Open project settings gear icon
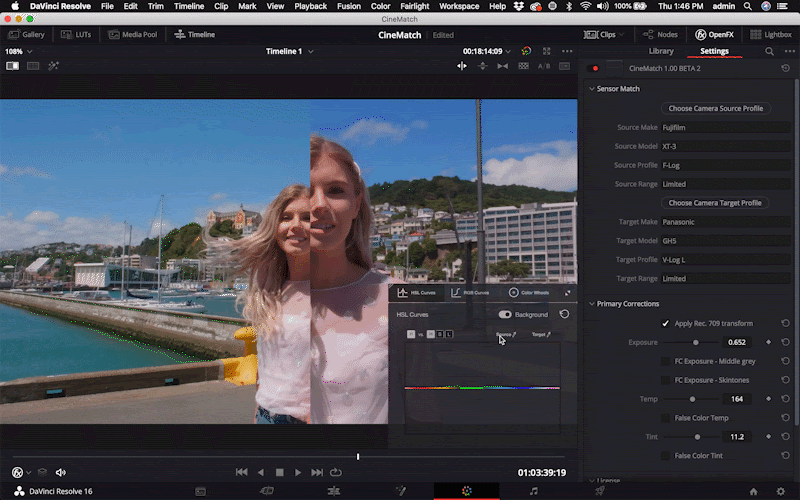Image resolution: width=800 pixels, height=500 pixels. click(x=780, y=491)
